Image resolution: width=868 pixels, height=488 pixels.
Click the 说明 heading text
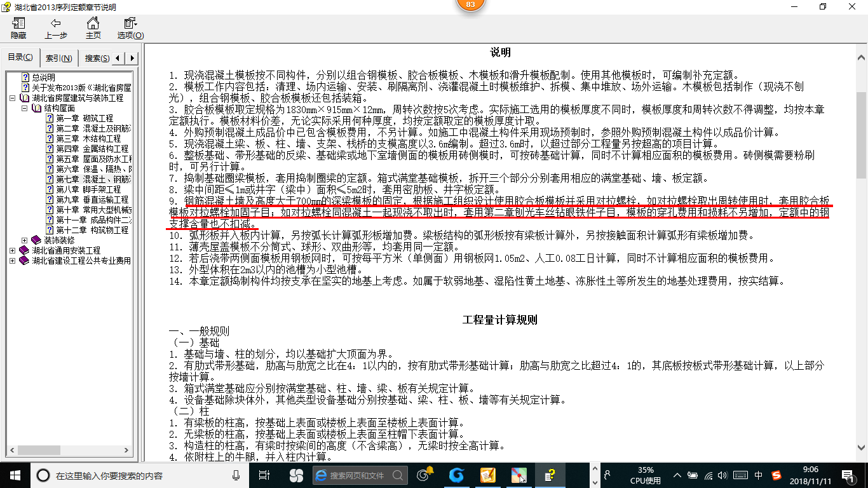(x=500, y=52)
